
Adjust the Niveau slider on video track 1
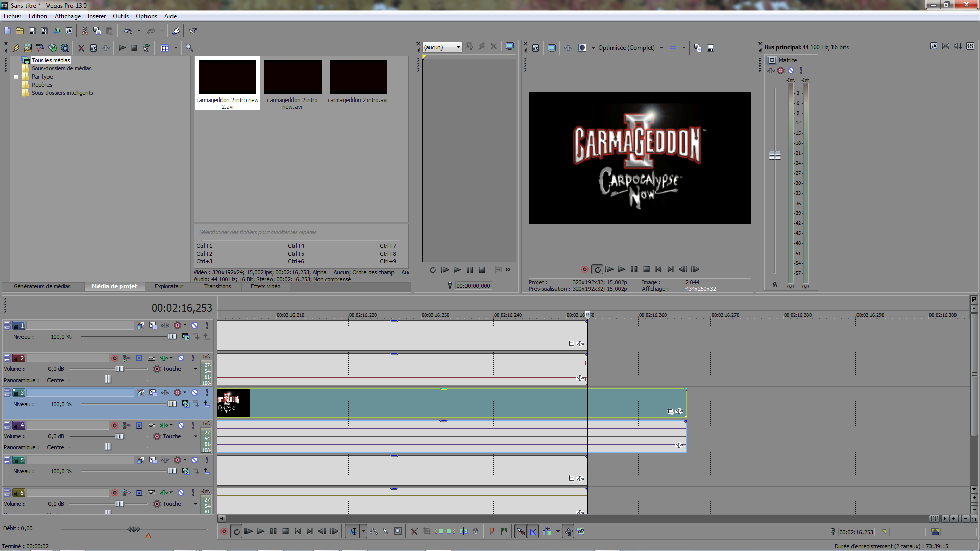[172, 337]
